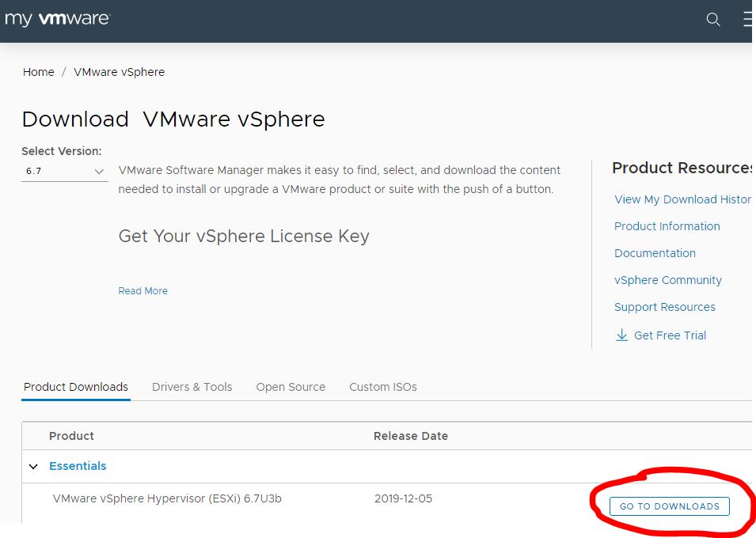
Task: Open View My Download History link
Action: (682, 199)
